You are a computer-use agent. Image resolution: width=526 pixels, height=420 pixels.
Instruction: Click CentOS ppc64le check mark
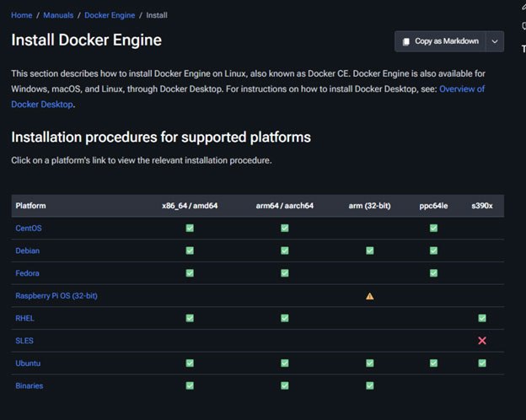[434, 229]
